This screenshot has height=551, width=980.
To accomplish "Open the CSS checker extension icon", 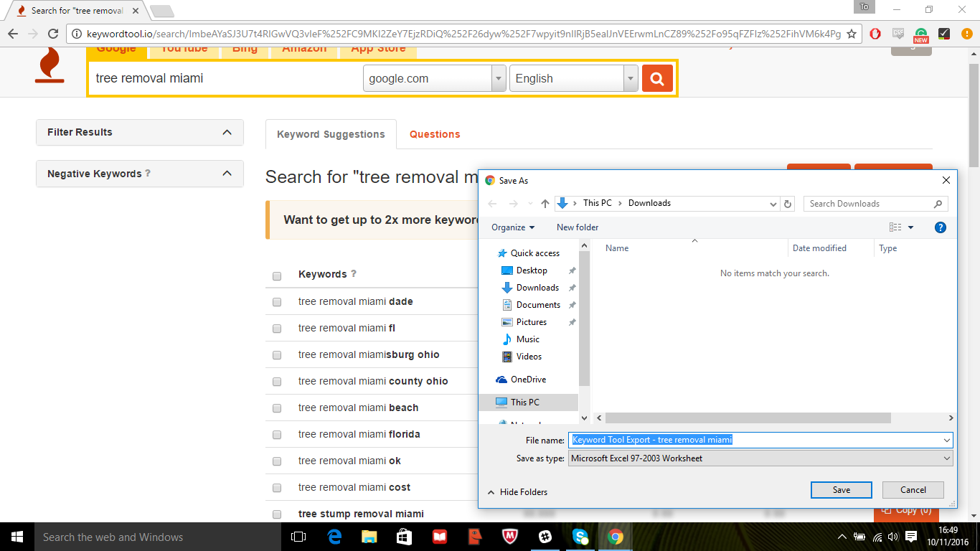I will [898, 34].
